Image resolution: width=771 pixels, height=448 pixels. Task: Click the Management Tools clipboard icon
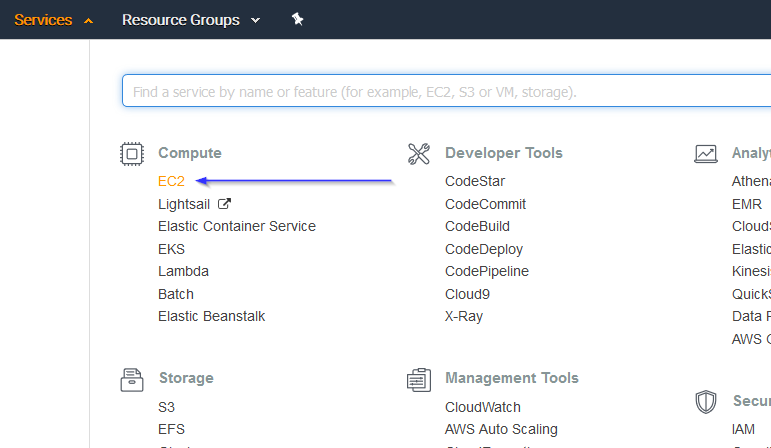[419, 380]
